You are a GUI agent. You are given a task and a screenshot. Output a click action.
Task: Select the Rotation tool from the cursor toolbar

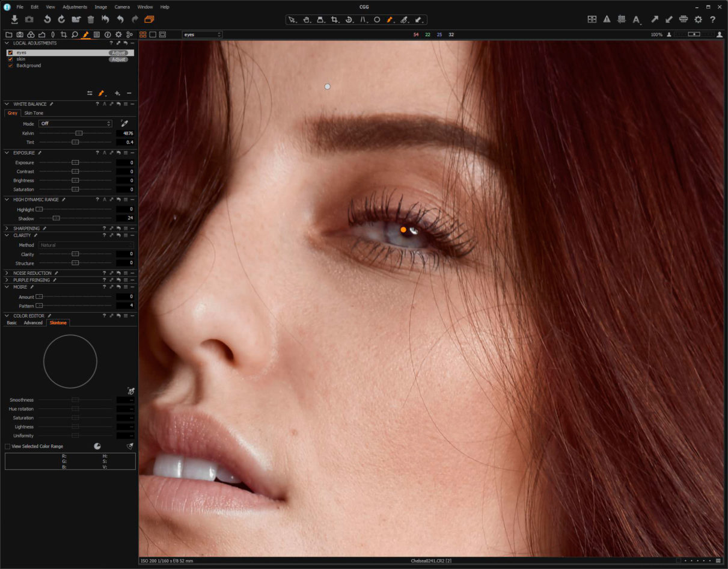click(x=349, y=19)
